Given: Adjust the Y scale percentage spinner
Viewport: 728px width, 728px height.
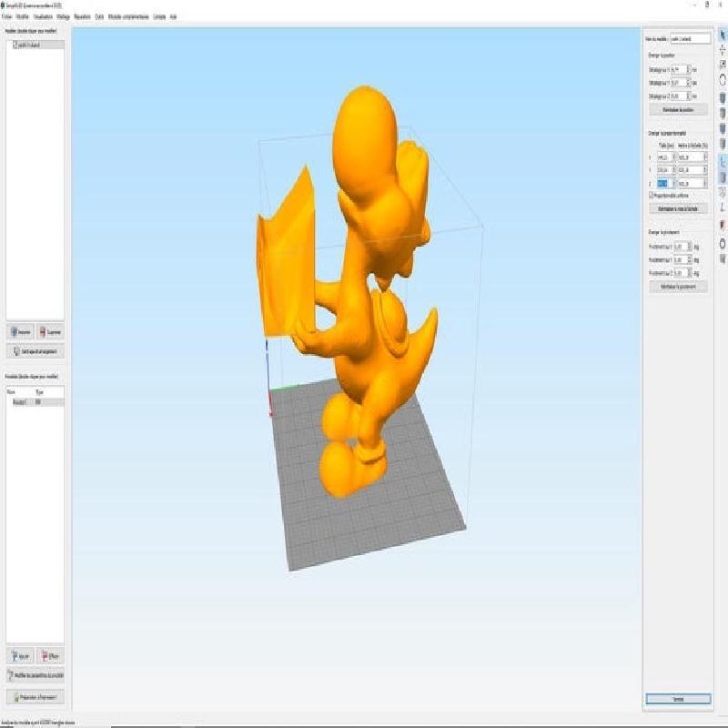Looking at the screenshot, I should (x=704, y=170).
